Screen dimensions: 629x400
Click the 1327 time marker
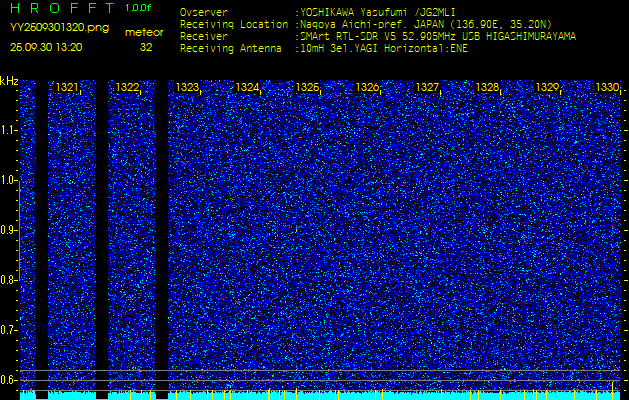[x=427, y=87]
